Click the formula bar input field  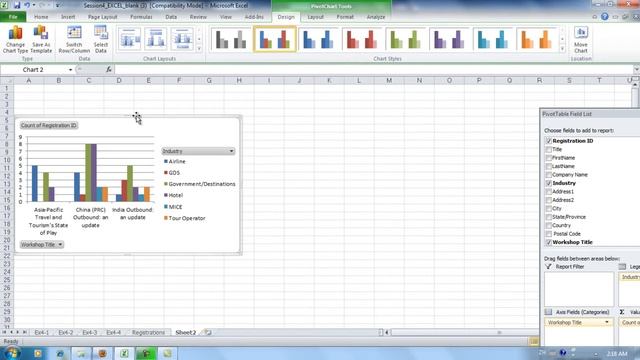(373, 70)
